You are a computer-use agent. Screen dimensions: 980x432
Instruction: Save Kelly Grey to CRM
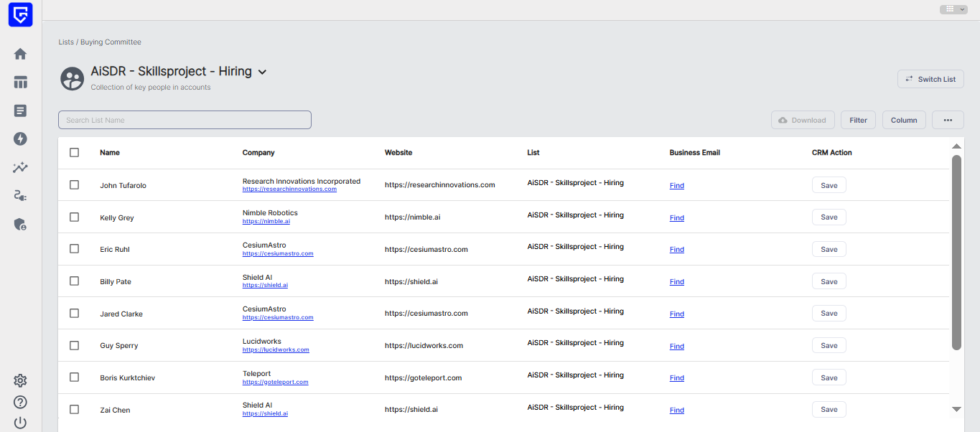coord(829,217)
